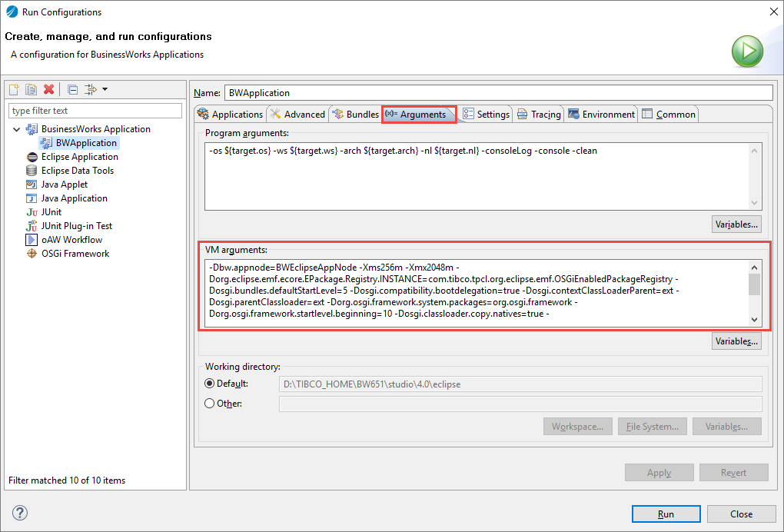Image resolution: width=784 pixels, height=532 pixels.
Task: Click Variables button under VM arguments
Action: tap(736, 341)
